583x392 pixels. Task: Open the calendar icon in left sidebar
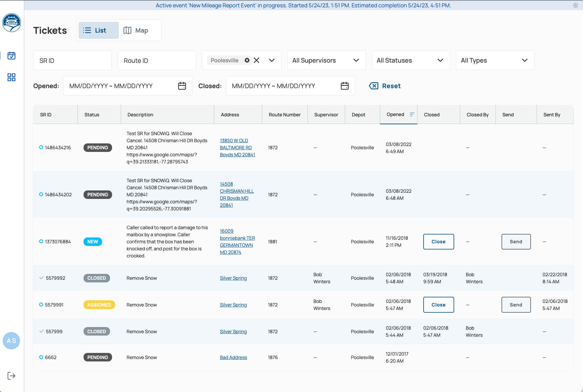coord(11,56)
